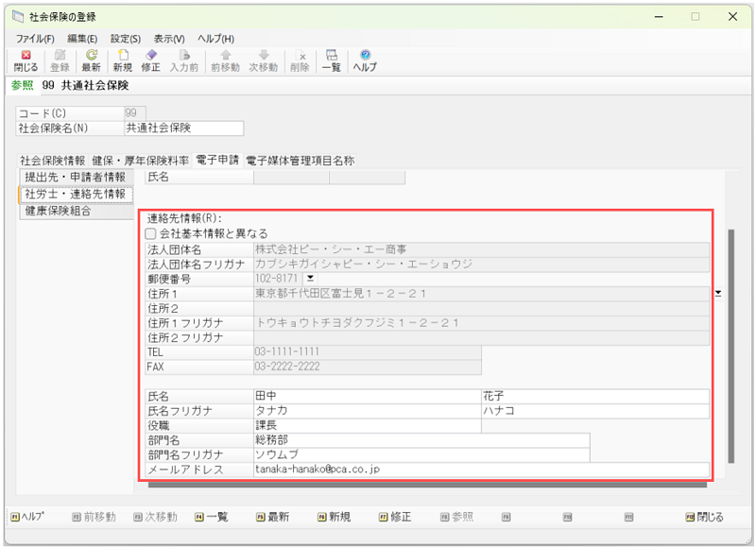Click the F1 ヘルプ function key button

tap(27, 517)
